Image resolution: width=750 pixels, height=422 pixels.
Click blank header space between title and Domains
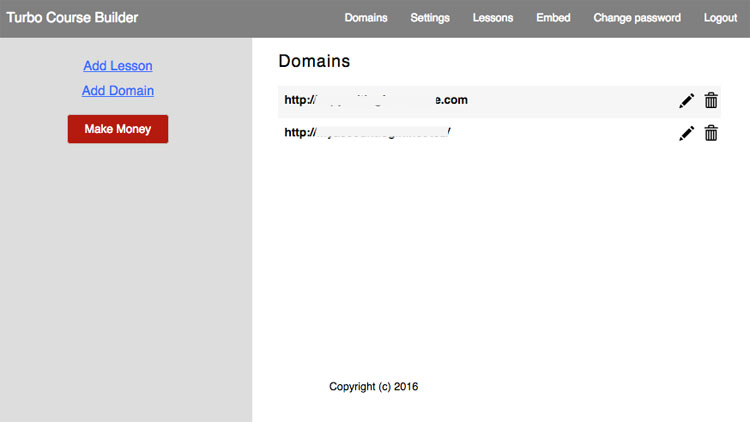[x=240, y=18]
